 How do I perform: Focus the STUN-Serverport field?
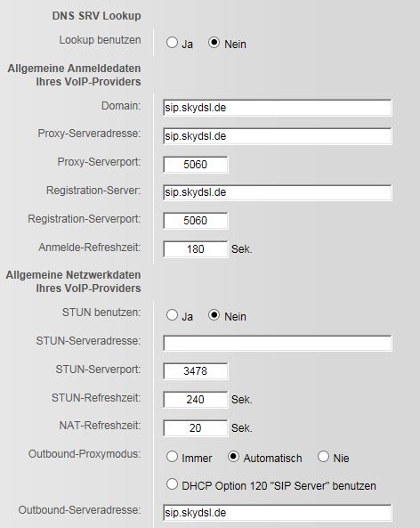tap(196, 371)
